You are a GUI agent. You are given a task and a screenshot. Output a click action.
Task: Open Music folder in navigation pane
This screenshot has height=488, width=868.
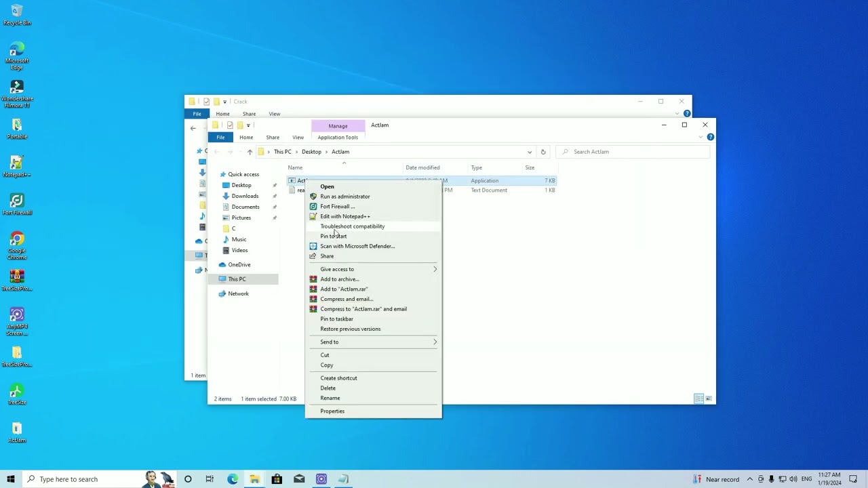(x=238, y=239)
